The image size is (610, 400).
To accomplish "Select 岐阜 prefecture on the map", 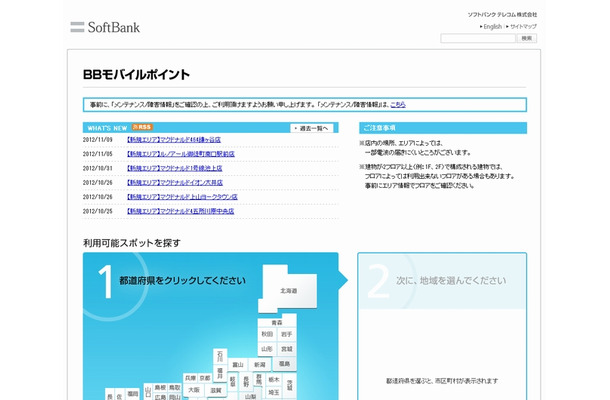I will 233,381.
